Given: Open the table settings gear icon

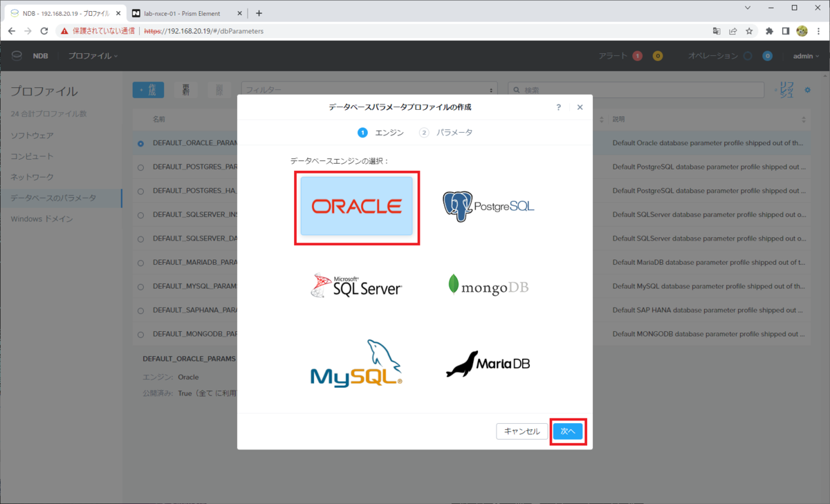Looking at the screenshot, I should pos(807,90).
